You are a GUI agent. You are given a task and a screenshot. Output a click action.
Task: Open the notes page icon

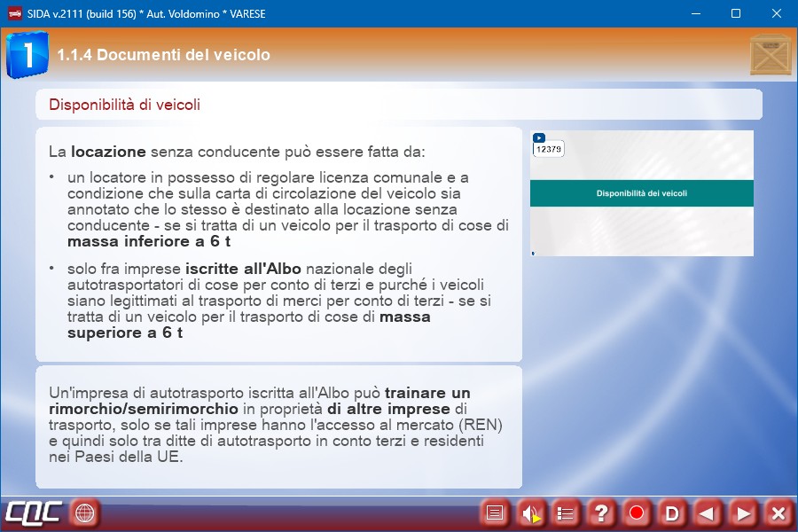(x=495, y=512)
